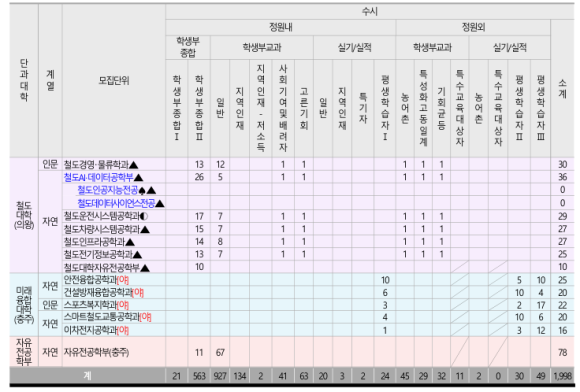Screen dimensions: 580x392
Task: Click the half-circle icon after 철도운전시스템공학과
Action: coord(144,216)
